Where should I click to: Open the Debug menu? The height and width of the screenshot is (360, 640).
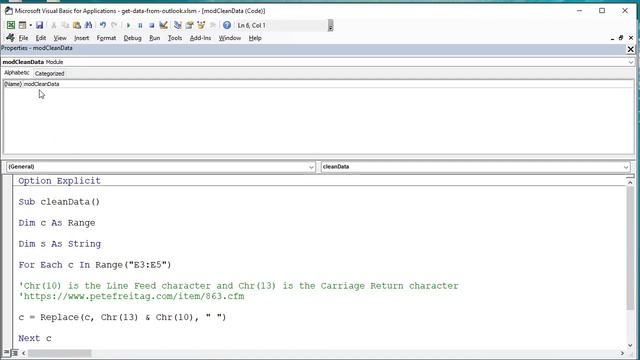click(x=132, y=38)
